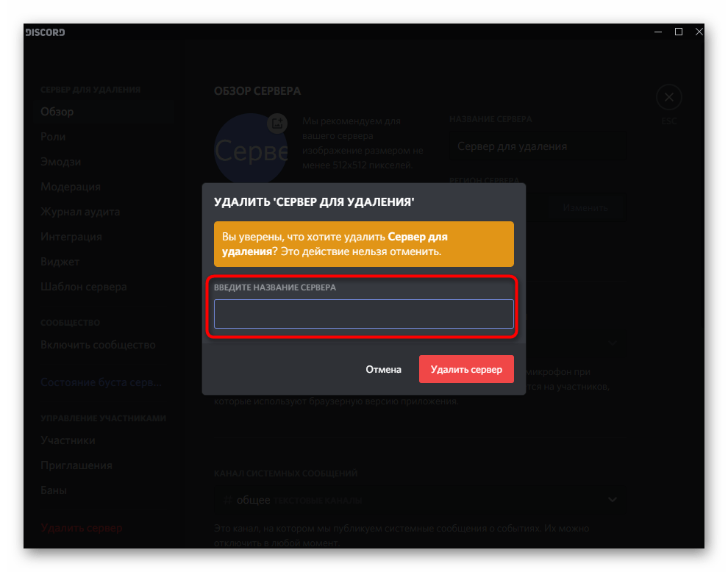Image resolution: width=728 pixels, height=572 pixels.
Task: Minimize the Discord window
Action: coord(658,32)
